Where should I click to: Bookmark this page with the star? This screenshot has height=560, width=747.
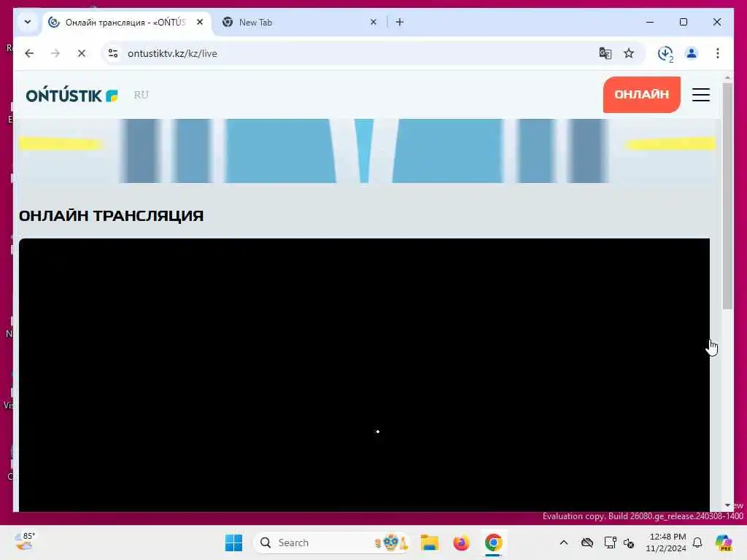[x=629, y=53]
